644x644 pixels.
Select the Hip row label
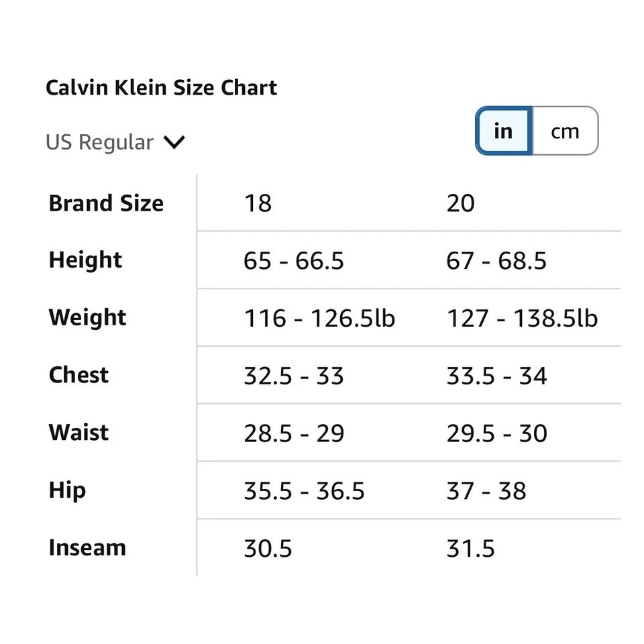(67, 490)
